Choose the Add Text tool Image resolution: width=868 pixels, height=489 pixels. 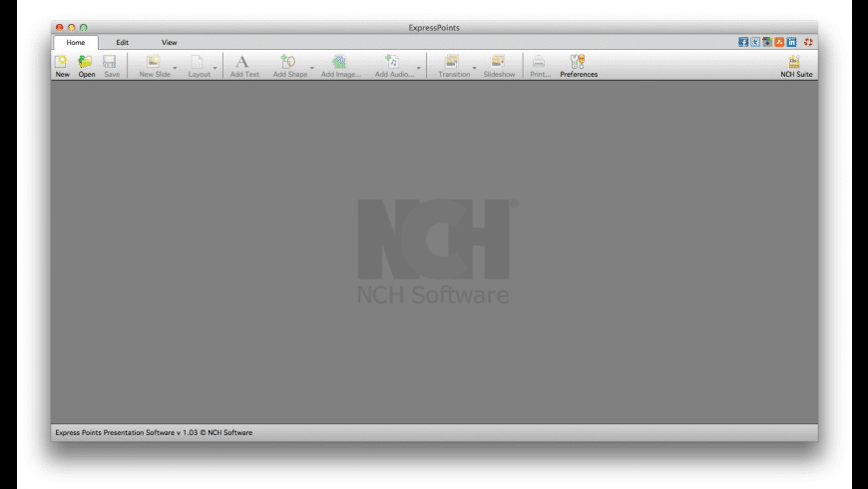(244, 66)
